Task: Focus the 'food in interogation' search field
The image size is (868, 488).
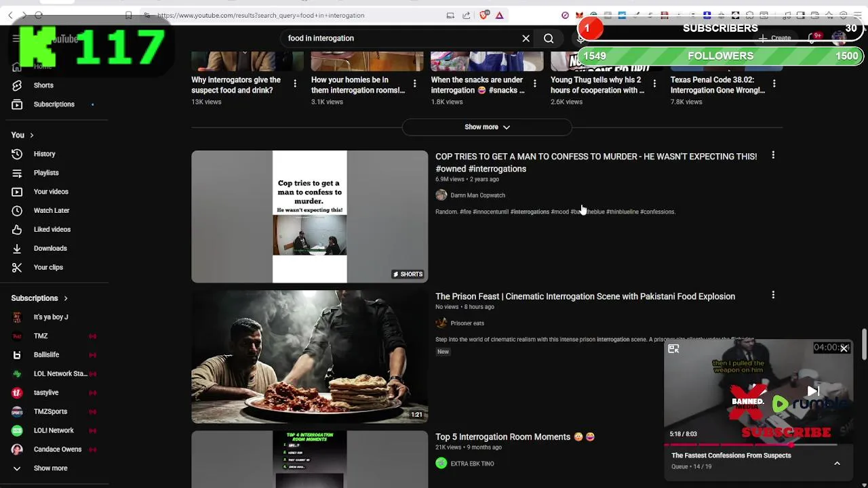Action: coord(400,39)
